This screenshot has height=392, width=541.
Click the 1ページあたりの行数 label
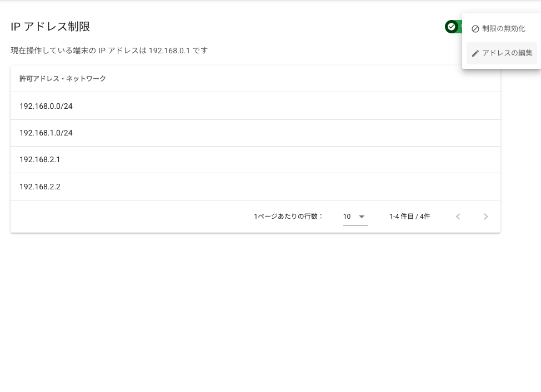pos(288,217)
